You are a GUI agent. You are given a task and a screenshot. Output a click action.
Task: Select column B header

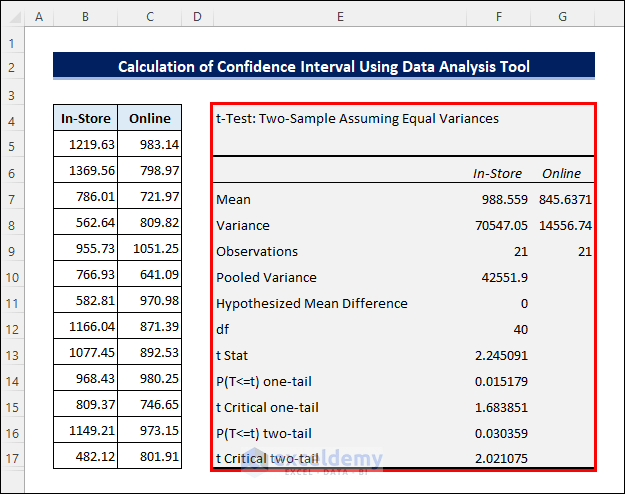[85, 17]
